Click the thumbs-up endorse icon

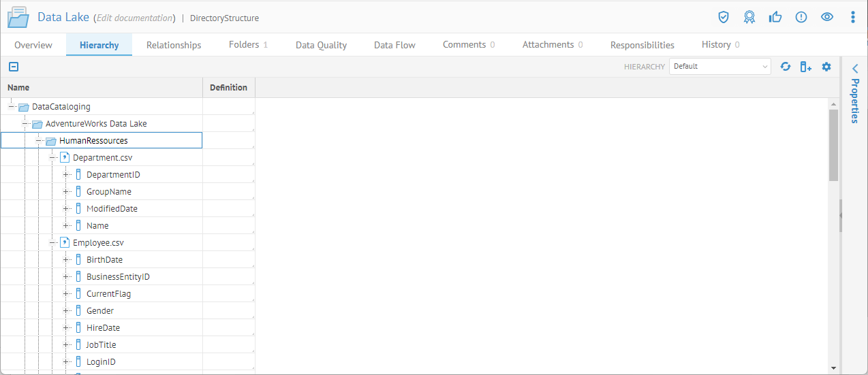(775, 17)
